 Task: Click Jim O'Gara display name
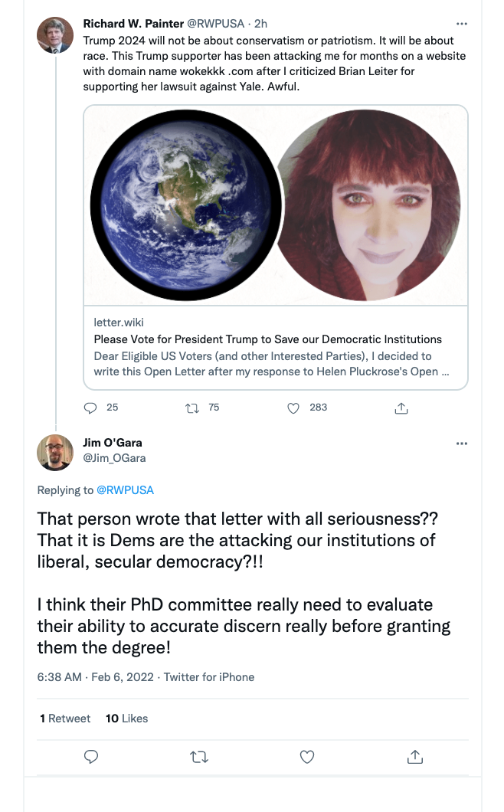coord(113,443)
